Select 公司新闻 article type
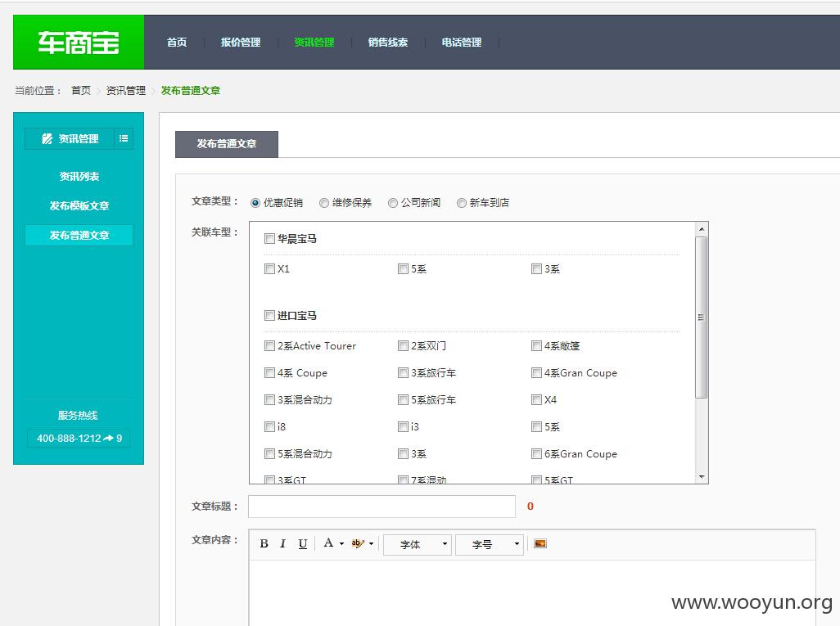Viewport: 840px width, 626px height. [x=393, y=203]
